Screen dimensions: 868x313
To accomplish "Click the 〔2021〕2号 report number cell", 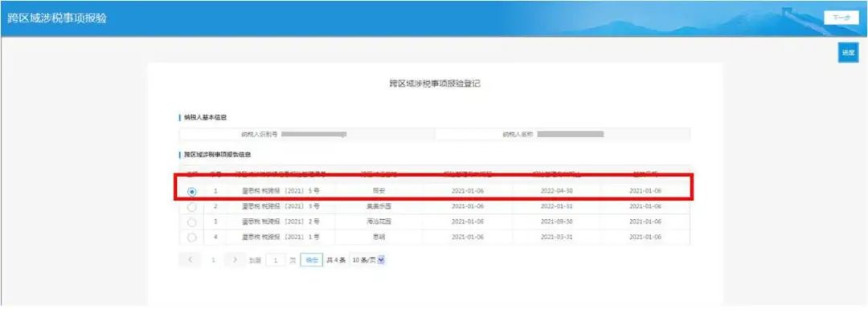I will click(x=280, y=222).
